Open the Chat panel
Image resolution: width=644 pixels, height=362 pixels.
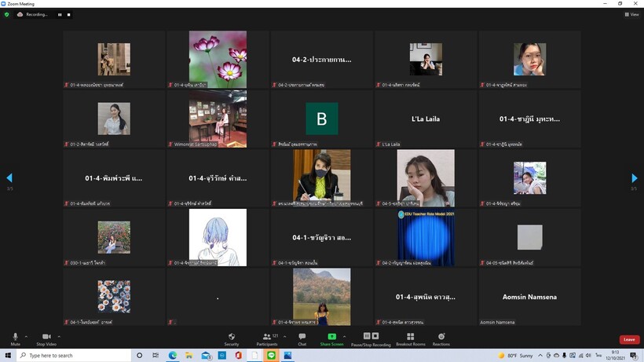pyautogui.click(x=302, y=338)
